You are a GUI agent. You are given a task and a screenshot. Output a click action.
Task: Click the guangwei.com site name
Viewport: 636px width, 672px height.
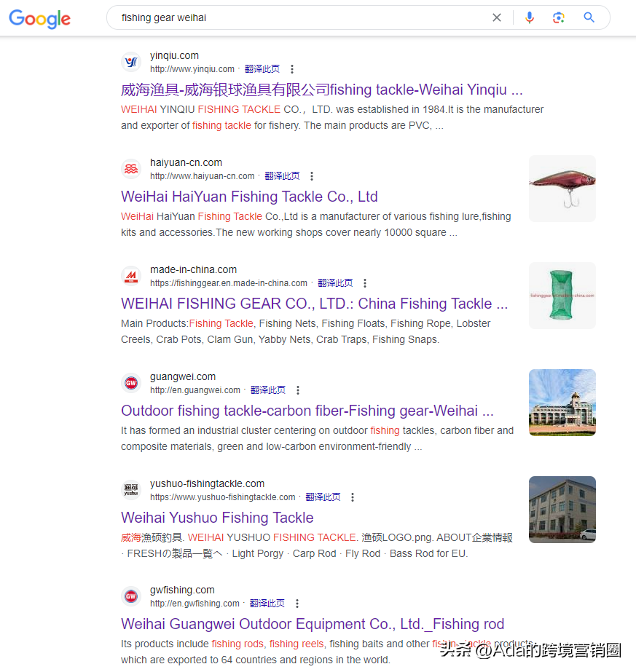(x=183, y=376)
